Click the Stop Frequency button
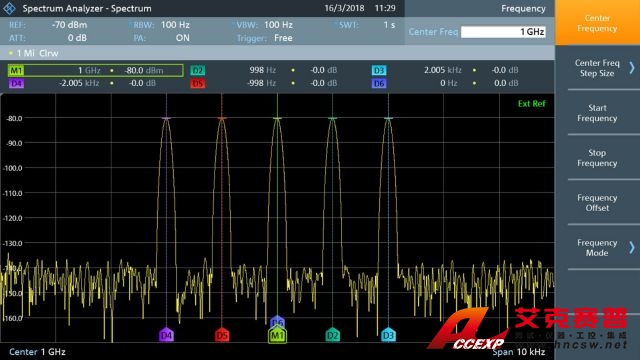 [598, 158]
